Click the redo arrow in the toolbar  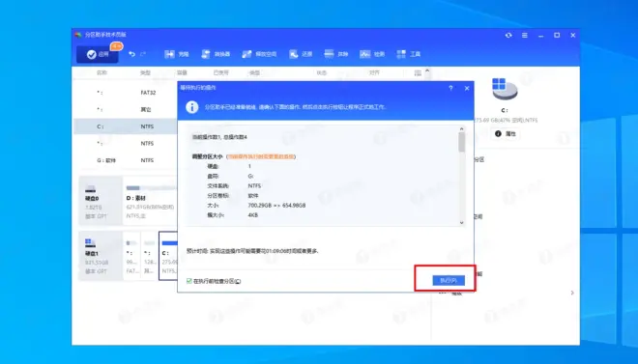143,54
